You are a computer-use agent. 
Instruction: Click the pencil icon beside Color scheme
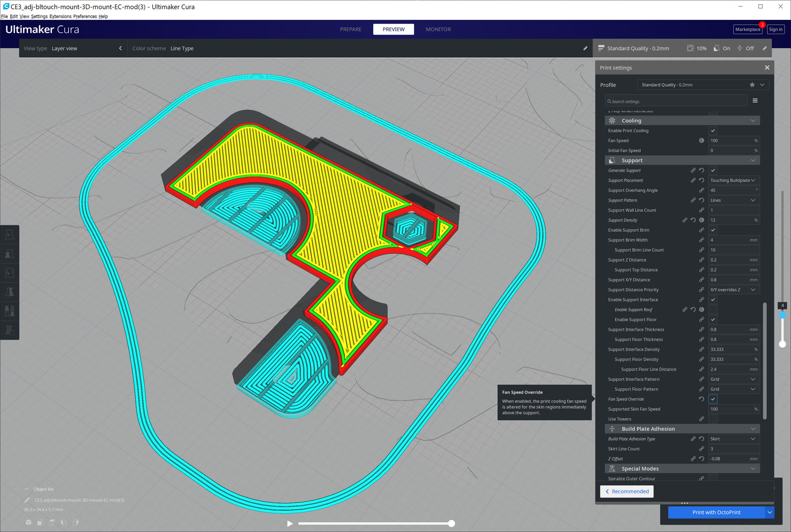tap(585, 48)
